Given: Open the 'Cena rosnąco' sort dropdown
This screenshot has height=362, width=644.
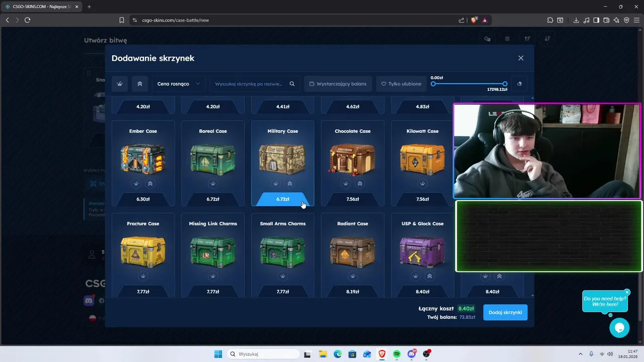Looking at the screenshot, I should 178,84.
